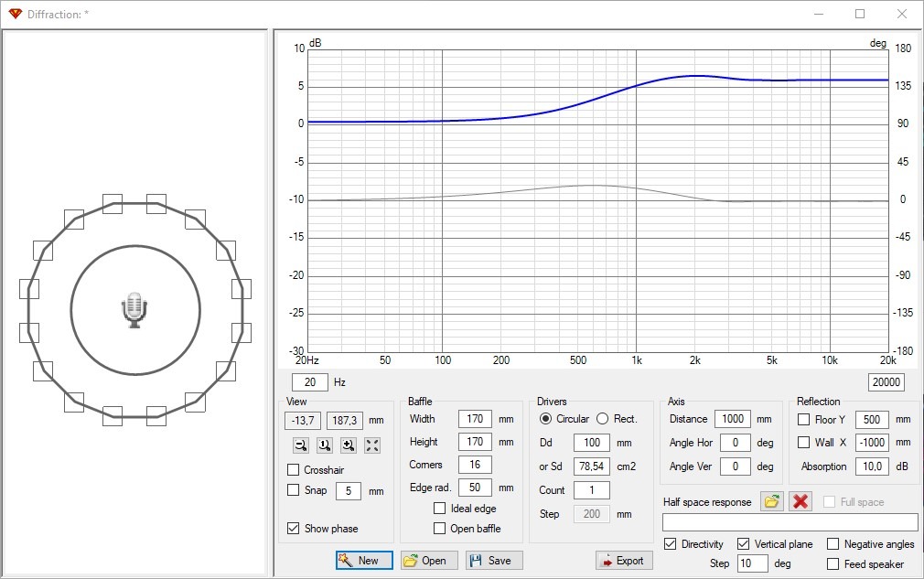Click the Corners input field
Image resolution: width=924 pixels, height=579 pixels.
click(x=475, y=464)
